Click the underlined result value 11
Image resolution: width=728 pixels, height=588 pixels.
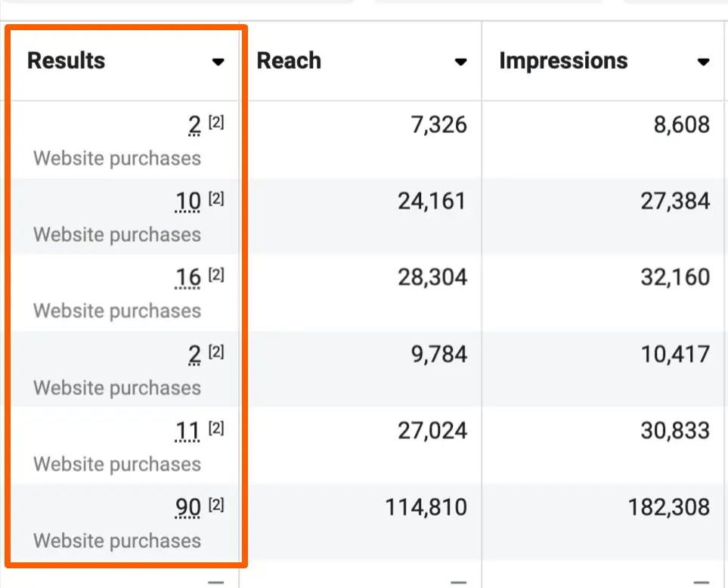click(188, 432)
